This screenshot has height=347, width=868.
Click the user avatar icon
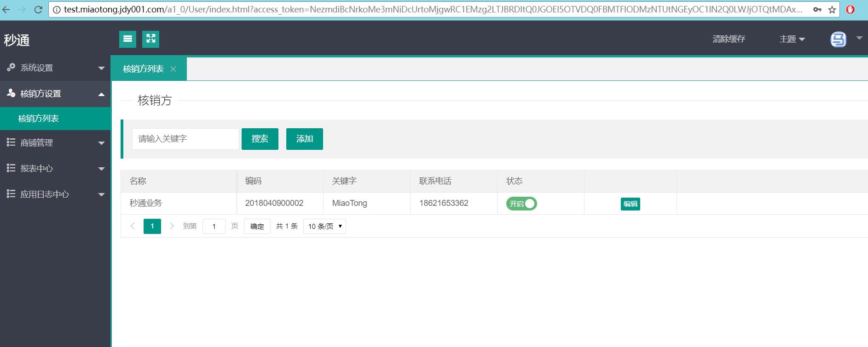[838, 40]
